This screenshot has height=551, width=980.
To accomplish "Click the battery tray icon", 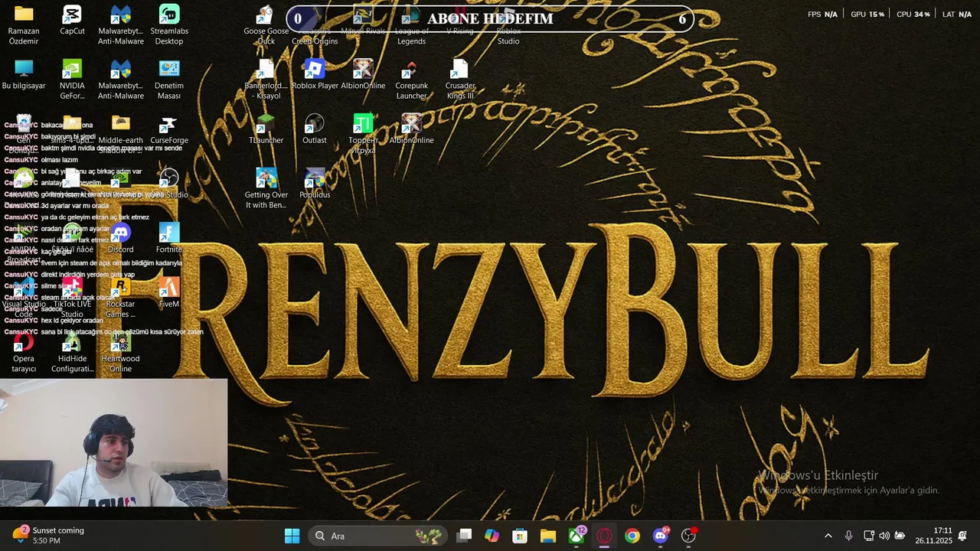I will [900, 536].
